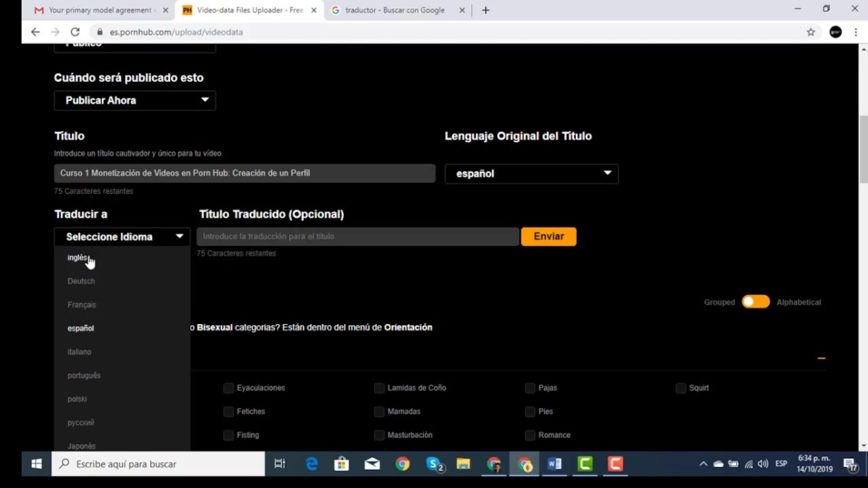Open the Publicar Ahora dropdown

tap(135, 100)
